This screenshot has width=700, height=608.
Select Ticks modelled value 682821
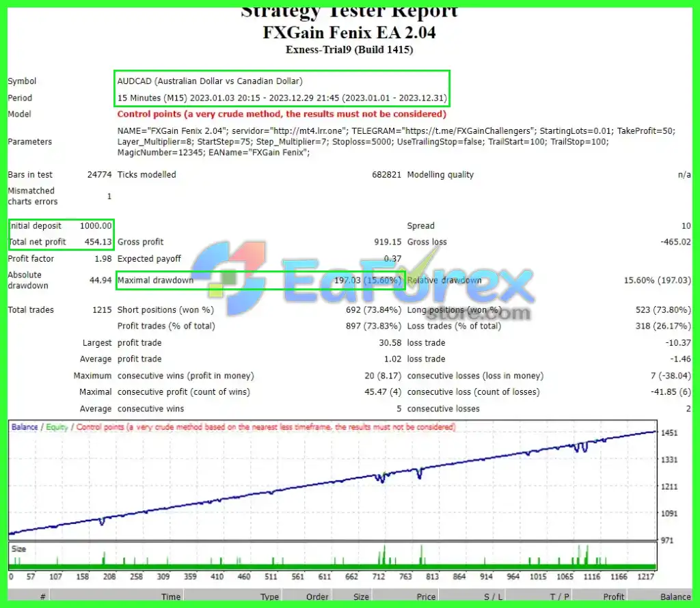click(x=387, y=175)
